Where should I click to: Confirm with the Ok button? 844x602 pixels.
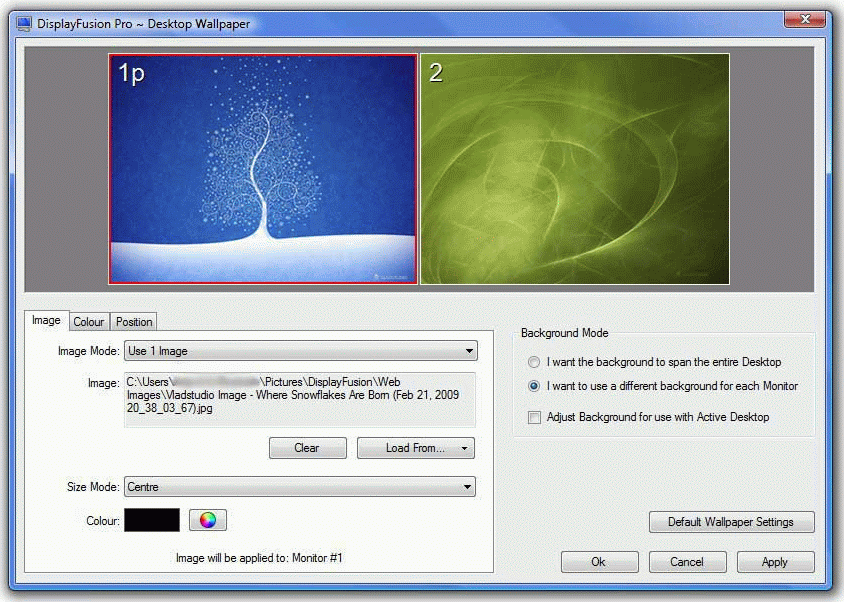[600, 562]
